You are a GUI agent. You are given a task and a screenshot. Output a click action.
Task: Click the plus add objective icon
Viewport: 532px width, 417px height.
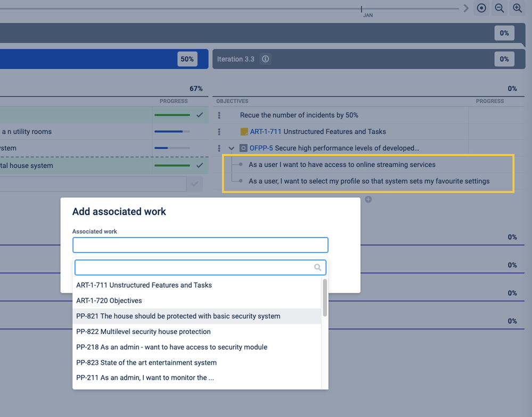(x=369, y=200)
